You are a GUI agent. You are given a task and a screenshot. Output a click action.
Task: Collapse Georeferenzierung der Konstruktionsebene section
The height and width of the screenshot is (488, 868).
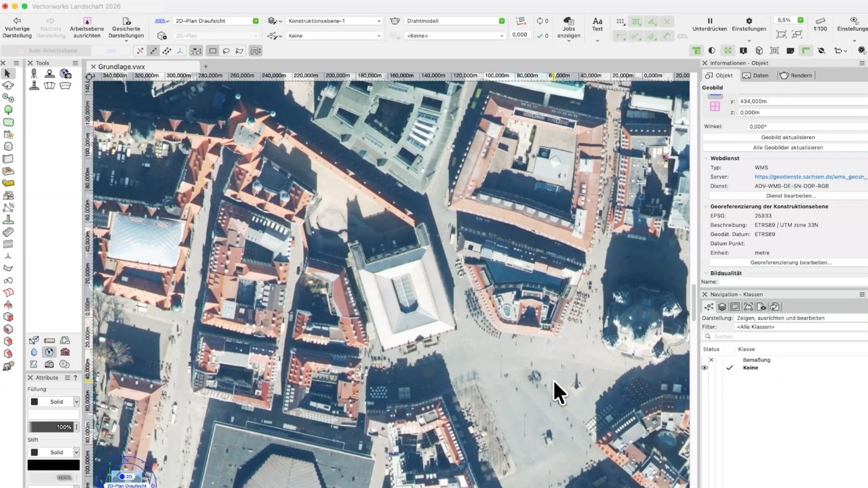705,206
